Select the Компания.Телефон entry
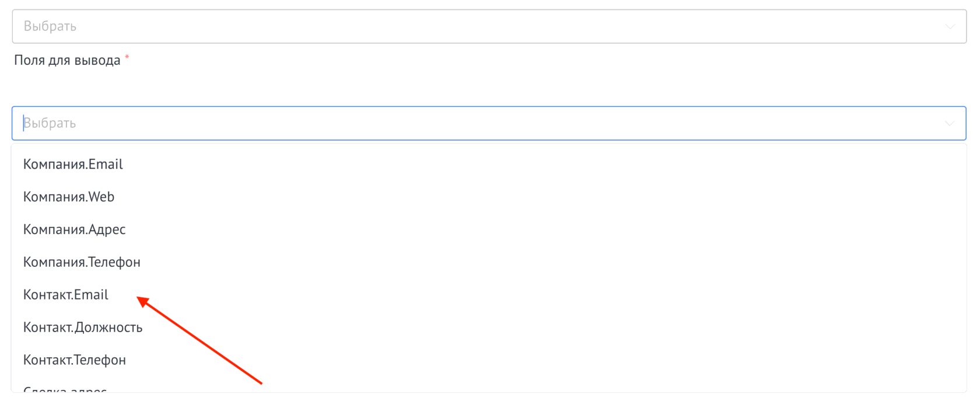 [82, 263]
